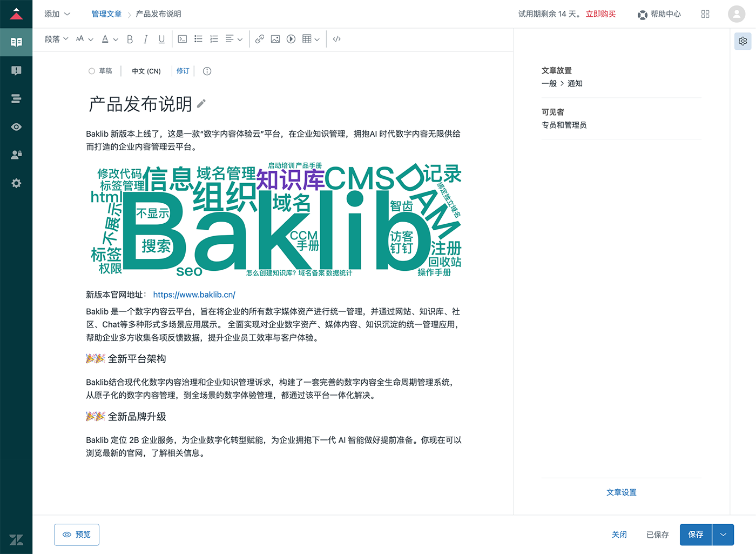Click the 可见者 section label
Viewport: 756px width, 554px height.
pos(553,112)
